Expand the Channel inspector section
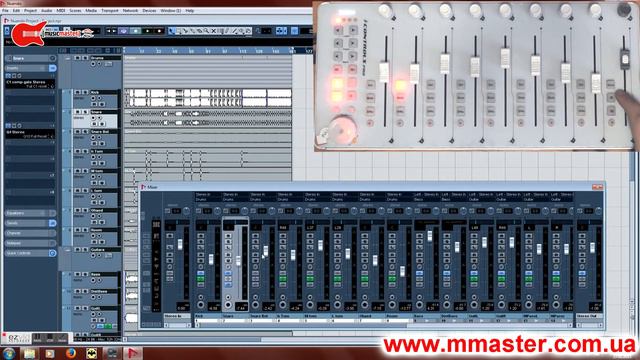 point(30,233)
